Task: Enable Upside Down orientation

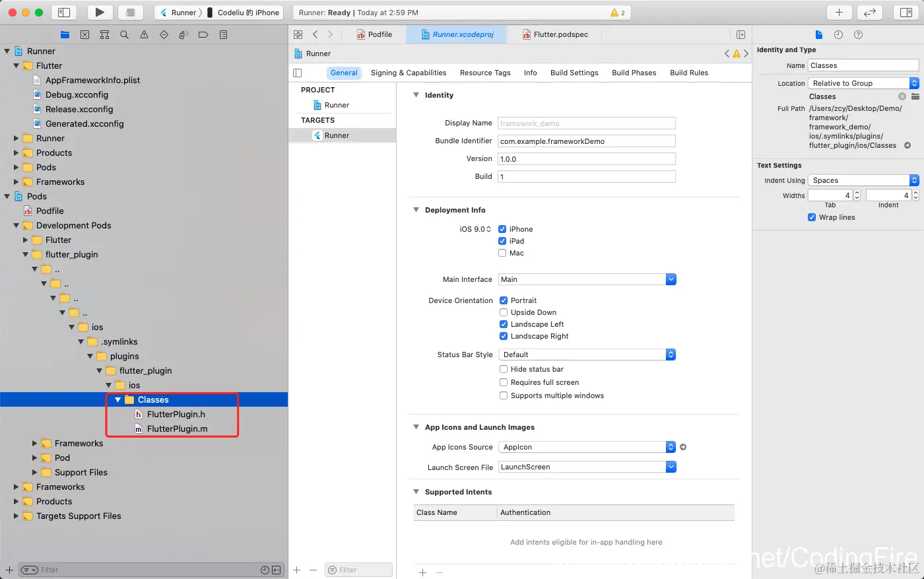Action: tap(504, 312)
